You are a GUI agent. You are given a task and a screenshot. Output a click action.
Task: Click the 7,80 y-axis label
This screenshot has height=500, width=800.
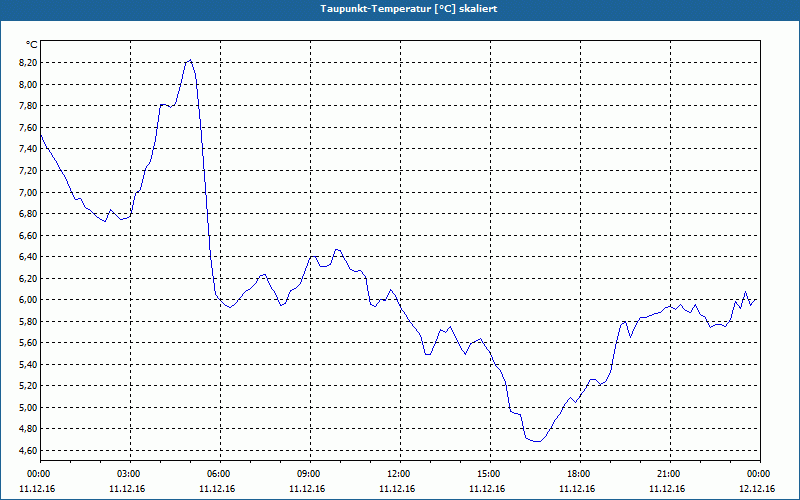tap(28, 106)
